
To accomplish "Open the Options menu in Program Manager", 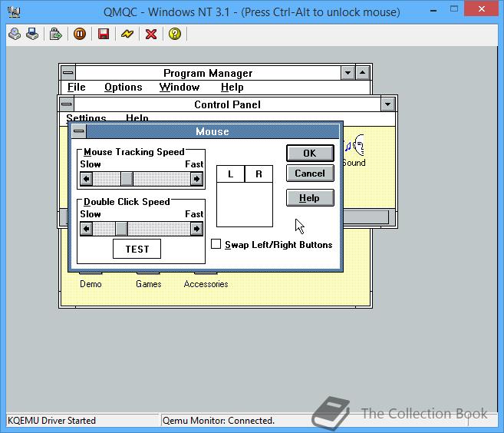I will (123, 88).
